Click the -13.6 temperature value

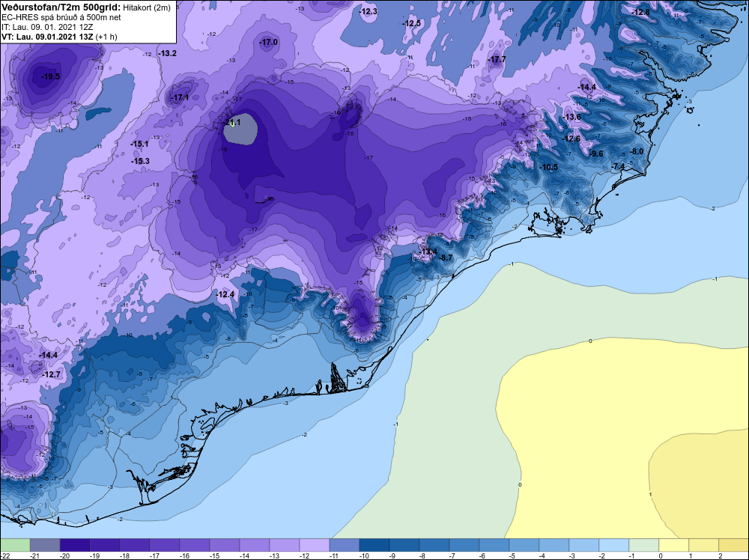571,117
